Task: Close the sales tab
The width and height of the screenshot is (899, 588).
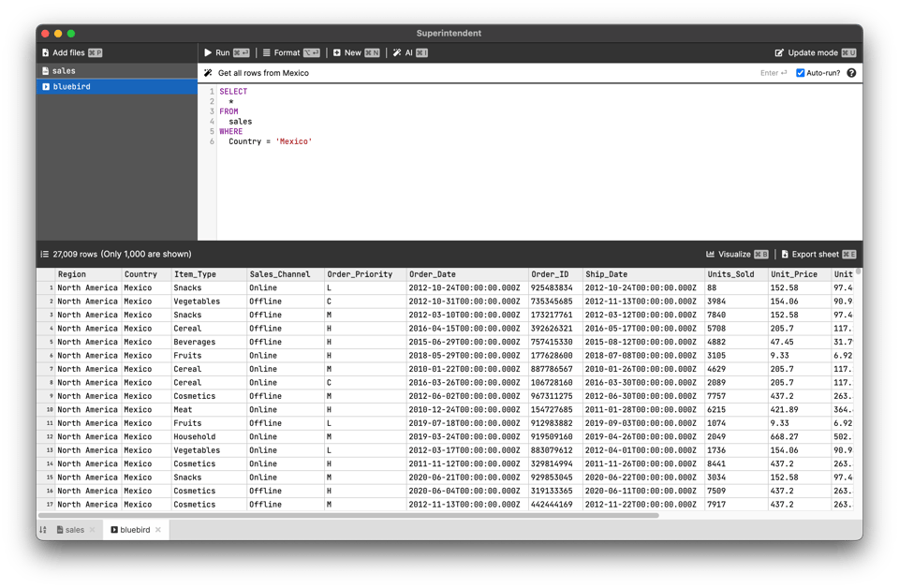Action: tap(93, 530)
